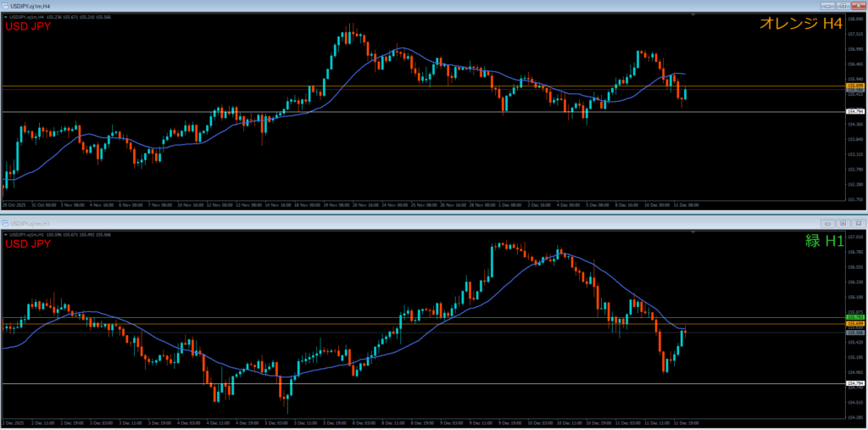Click the chart shift triangle marker on the H4 chart

click(693, 15)
